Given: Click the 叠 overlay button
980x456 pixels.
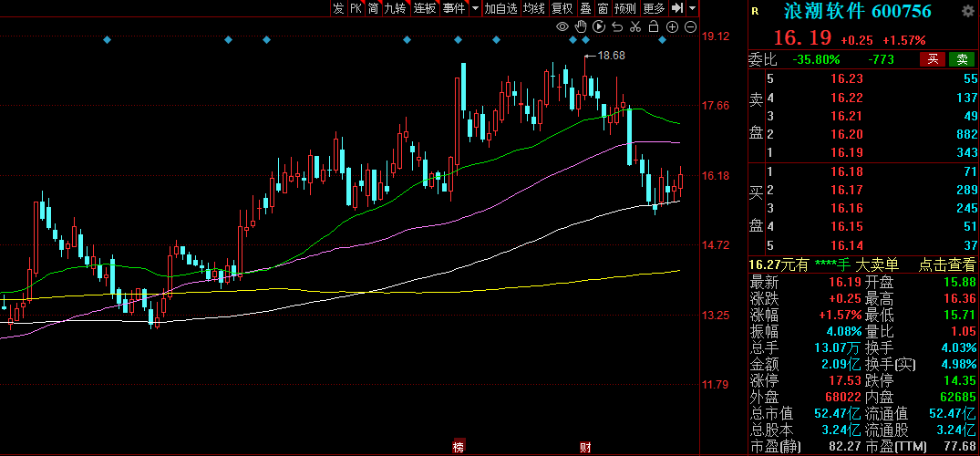Looking at the screenshot, I should [x=585, y=8].
